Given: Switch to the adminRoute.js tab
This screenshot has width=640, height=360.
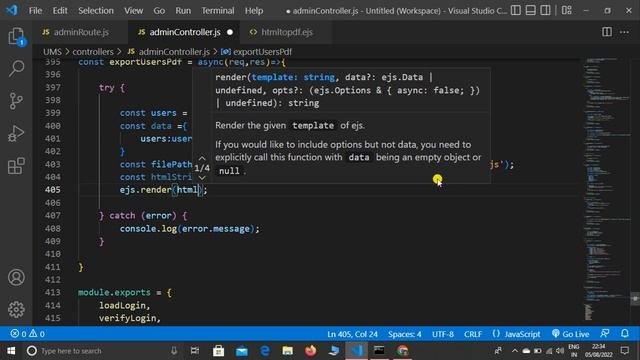Looking at the screenshot, I should pos(80,32).
